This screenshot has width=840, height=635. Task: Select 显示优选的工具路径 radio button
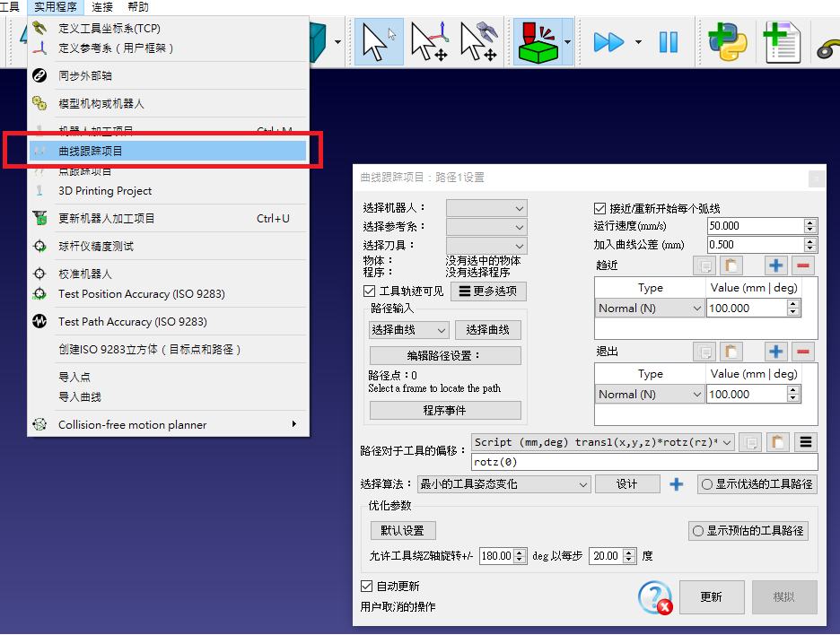(x=757, y=484)
